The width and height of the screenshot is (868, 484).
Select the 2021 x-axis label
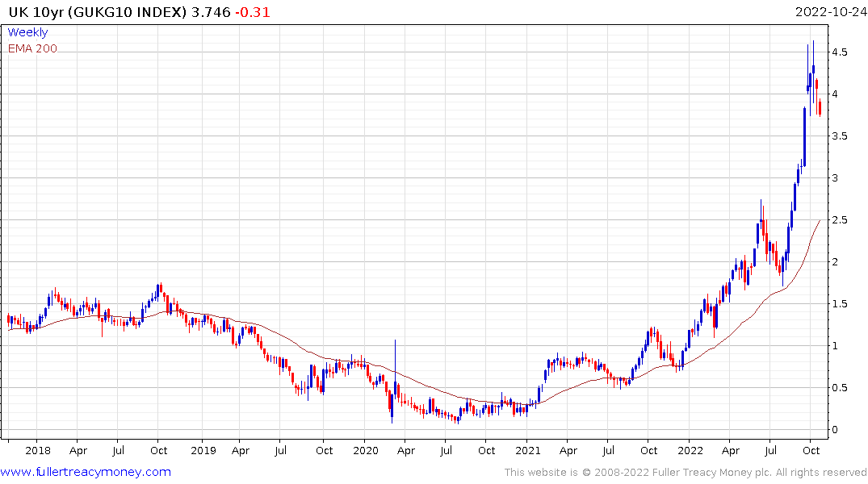coord(527,451)
